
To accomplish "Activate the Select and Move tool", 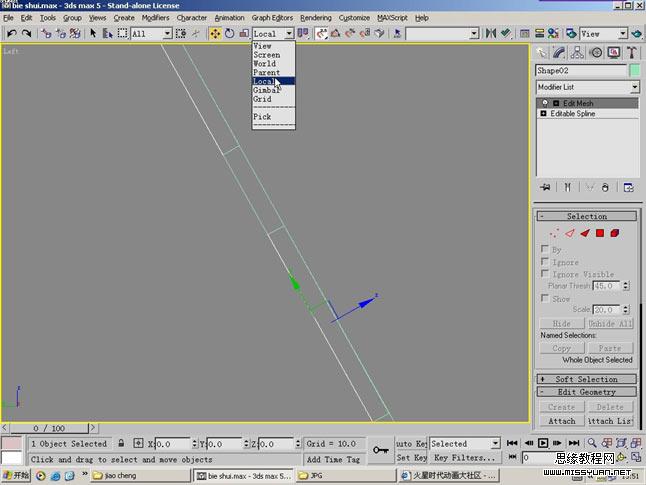I will click(215, 33).
